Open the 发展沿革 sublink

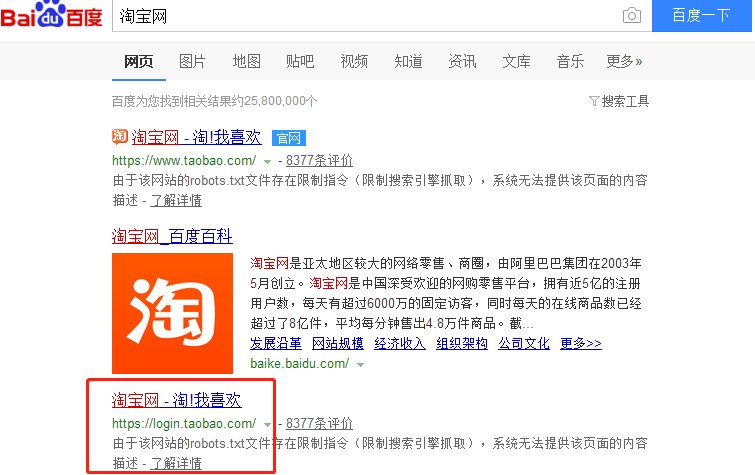tap(276, 343)
